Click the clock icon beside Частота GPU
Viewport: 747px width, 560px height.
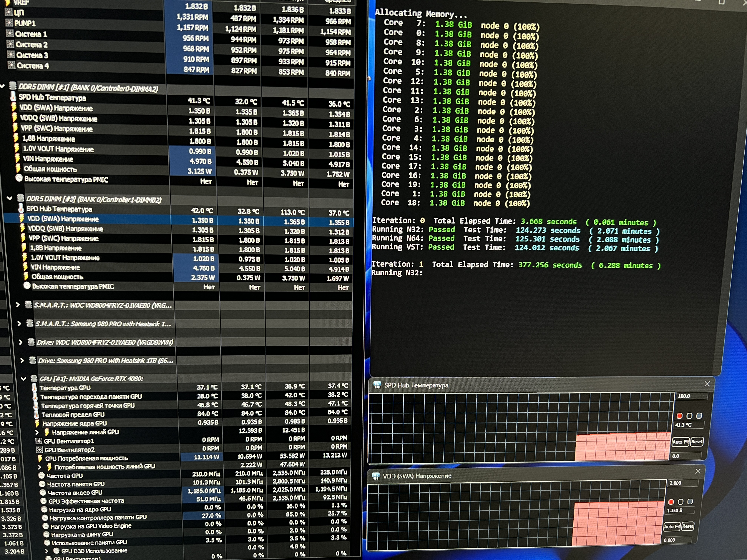pyautogui.click(x=41, y=475)
